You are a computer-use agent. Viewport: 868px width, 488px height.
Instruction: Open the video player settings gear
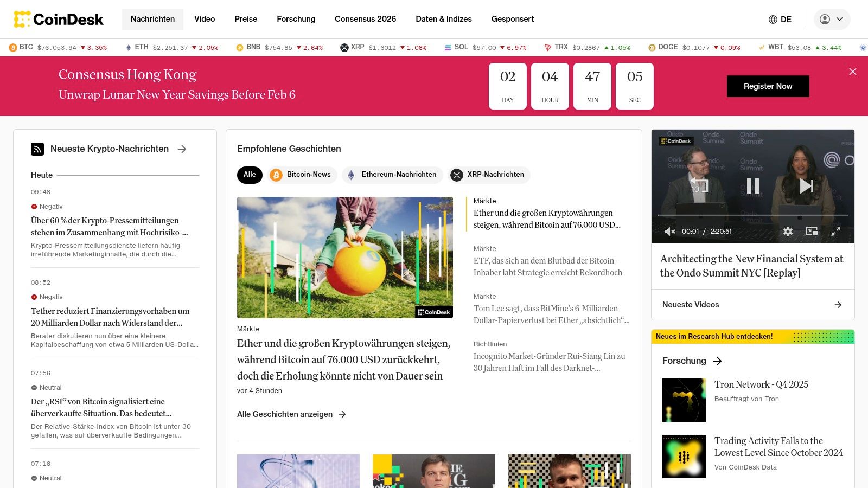(788, 232)
